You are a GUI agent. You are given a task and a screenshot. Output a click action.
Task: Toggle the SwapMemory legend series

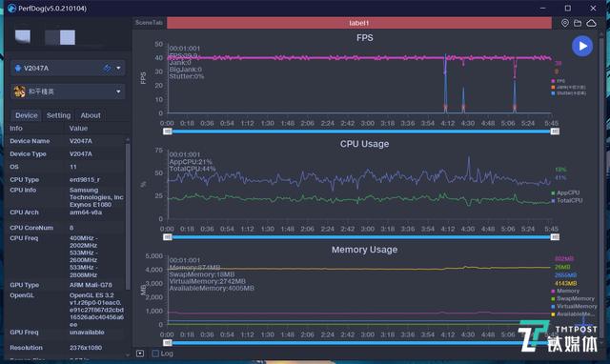tap(573, 298)
